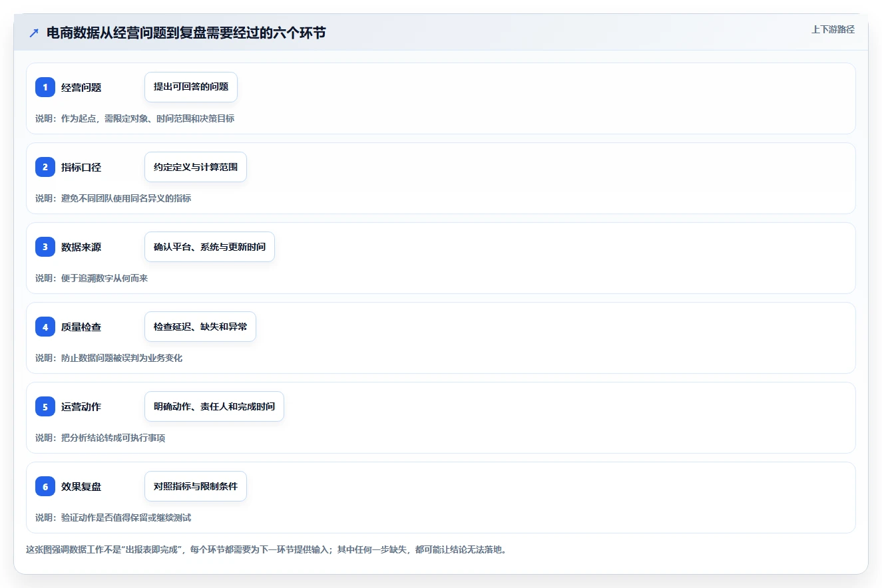
Task: Select the 效果复盘 step name
Action: tap(81, 486)
